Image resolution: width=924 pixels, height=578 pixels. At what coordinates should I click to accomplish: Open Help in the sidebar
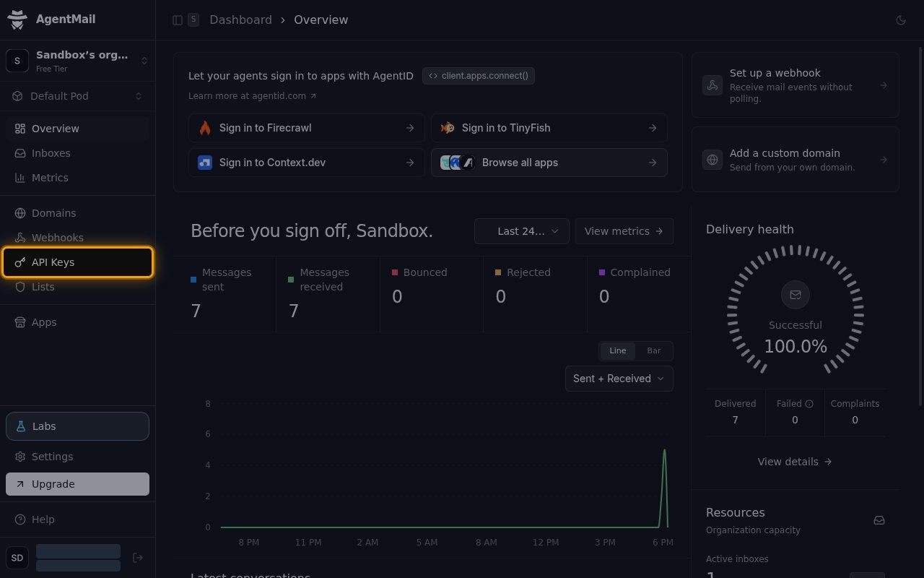78,519
